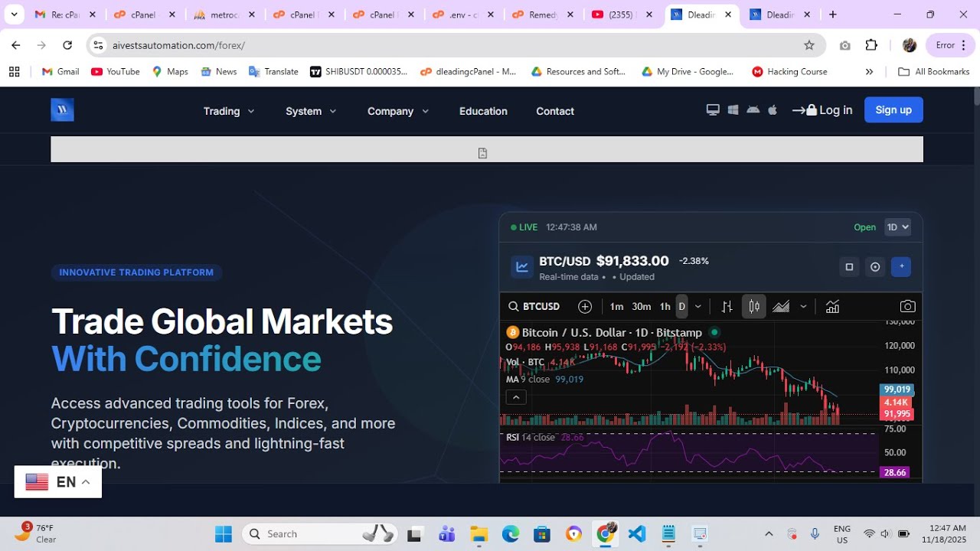Select the bars chart style icon
The width and height of the screenshot is (980, 551).
pyautogui.click(x=727, y=306)
